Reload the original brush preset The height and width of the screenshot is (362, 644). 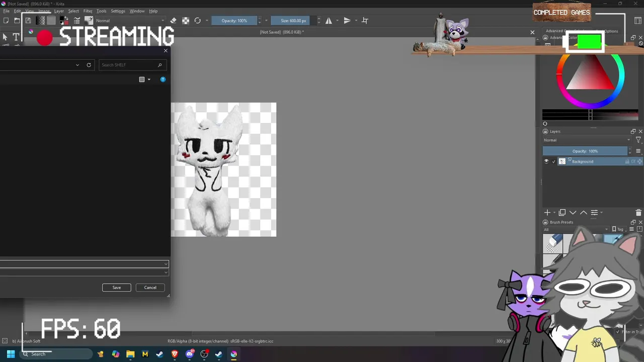tap(198, 21)
